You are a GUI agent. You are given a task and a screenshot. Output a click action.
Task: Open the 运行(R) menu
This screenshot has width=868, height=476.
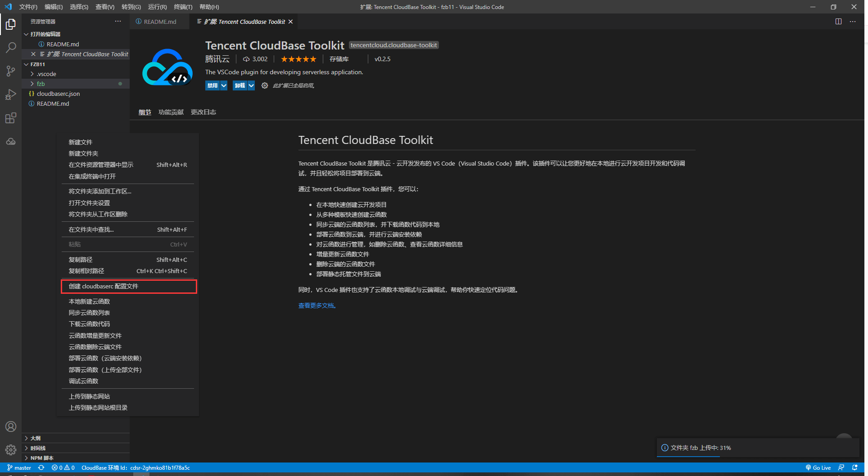157,7
